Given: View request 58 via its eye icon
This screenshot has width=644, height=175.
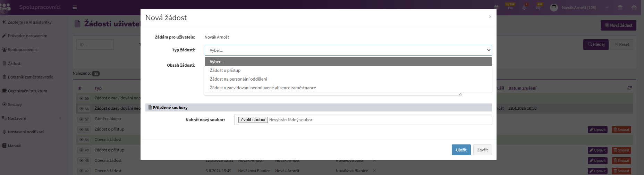Looking at the screenshot, I should click(84, 109).
